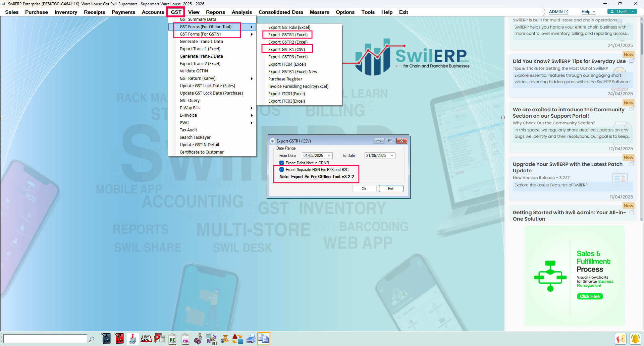Open the Sales & Fulfillment Process banner
Viewport: 644px width, 346px height.
pos(575,276)
